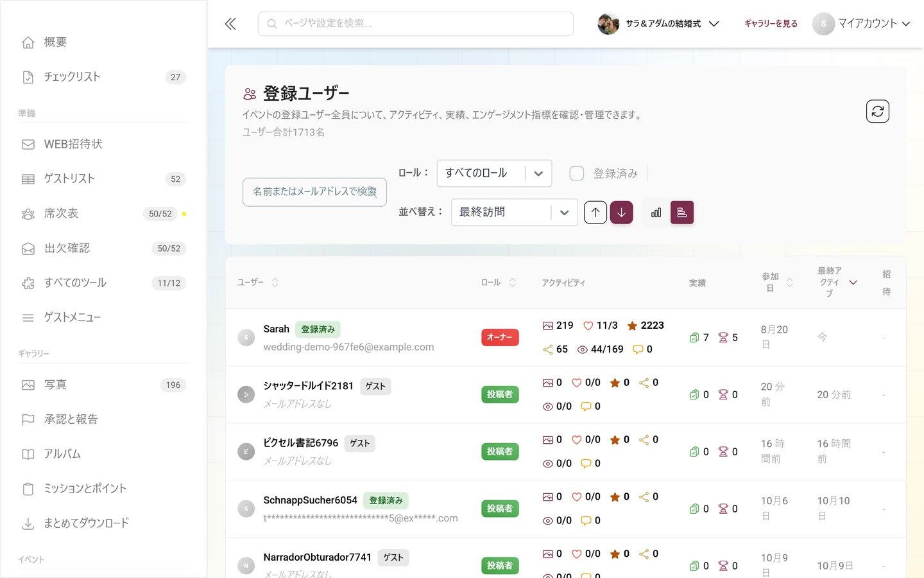The image size is (924, 578).
Task: Click Sarah's share icon 65
Action: point(547,350)
